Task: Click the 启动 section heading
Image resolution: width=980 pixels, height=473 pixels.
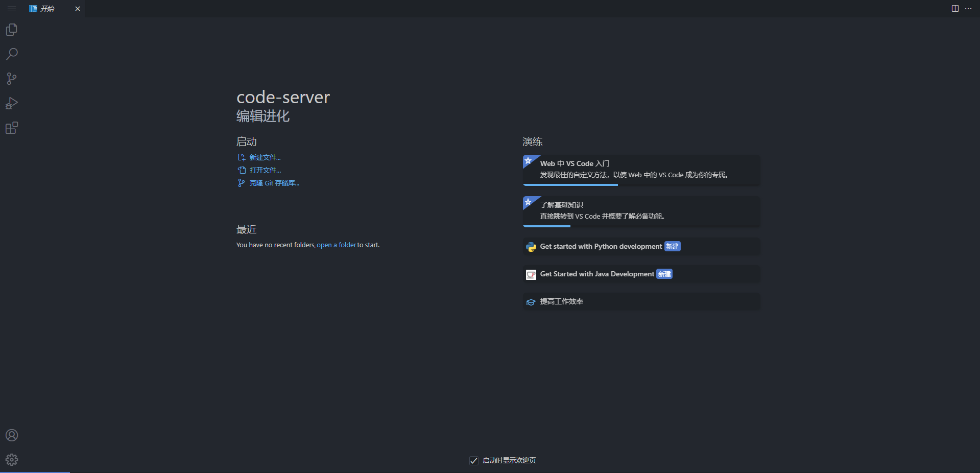Action: coord(247,141)
